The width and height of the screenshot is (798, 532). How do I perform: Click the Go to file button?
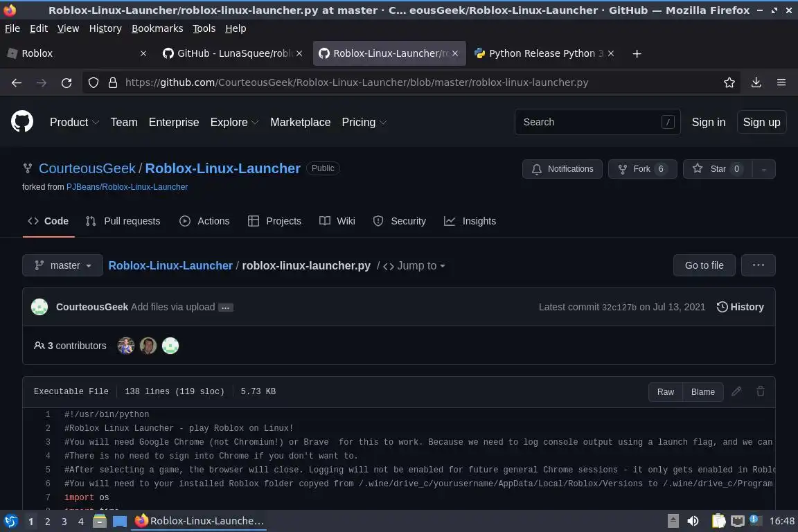point(704,265)
